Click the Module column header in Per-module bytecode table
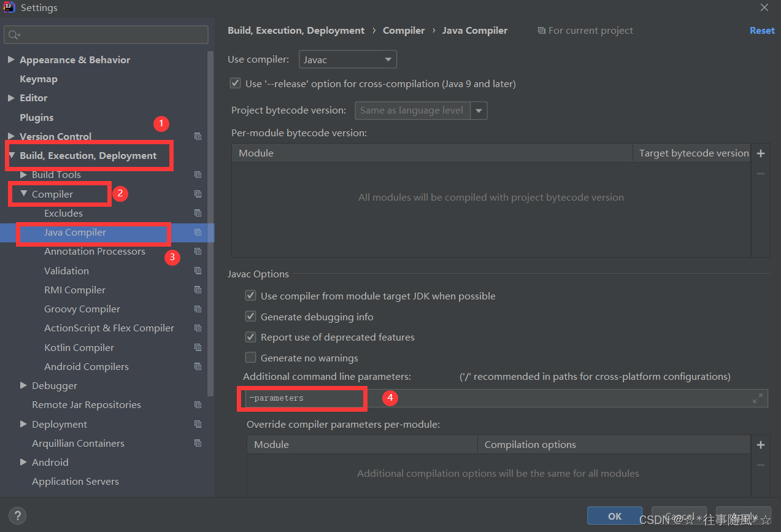 point(432,153)
